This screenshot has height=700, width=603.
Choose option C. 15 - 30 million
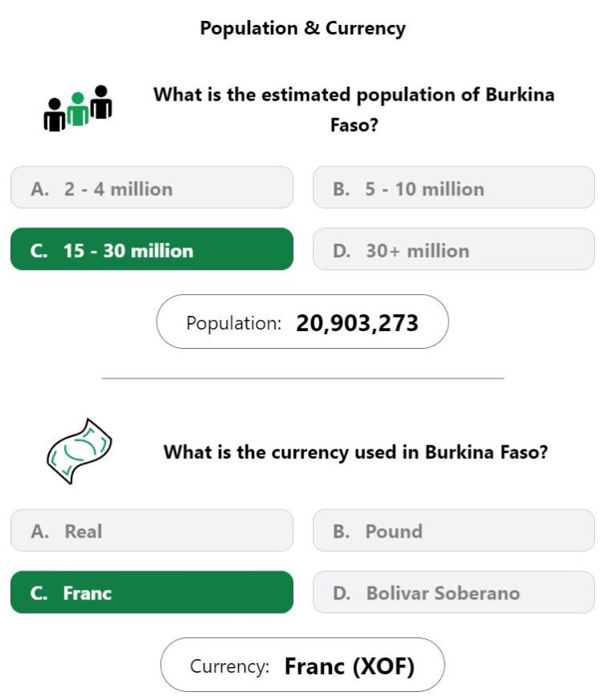click(152, 249)
